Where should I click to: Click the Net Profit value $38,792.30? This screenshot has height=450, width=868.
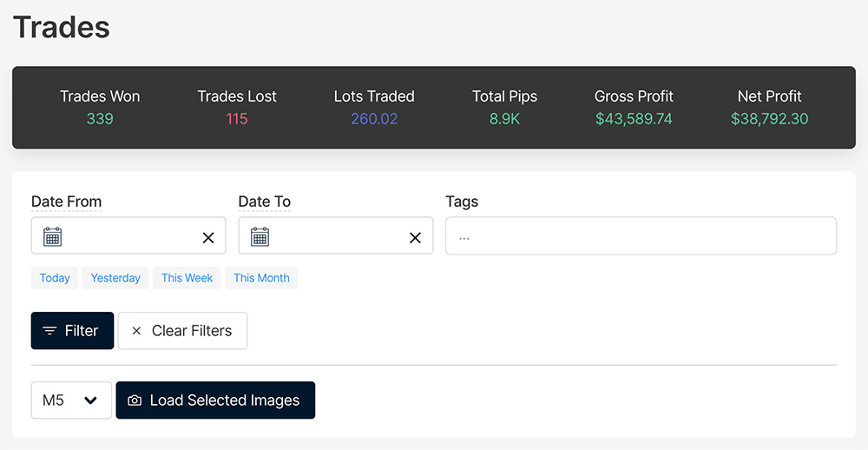coord(769,119)
